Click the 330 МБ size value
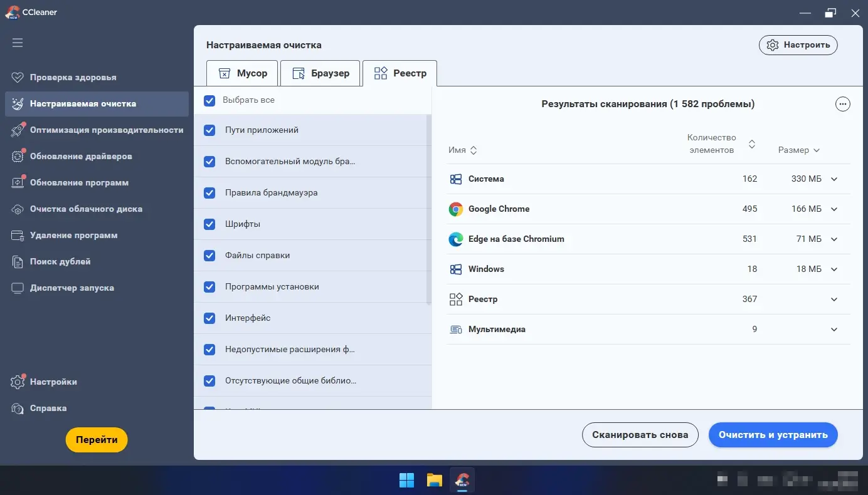868x495 pixels. [806, 179]
